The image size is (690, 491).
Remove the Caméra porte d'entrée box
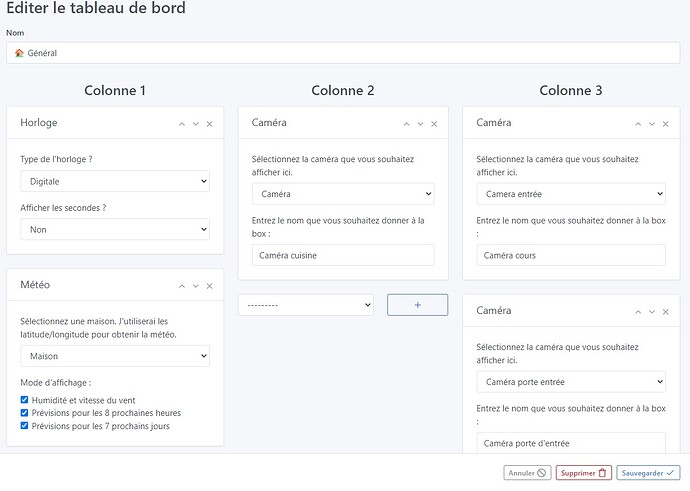(665, 312)
